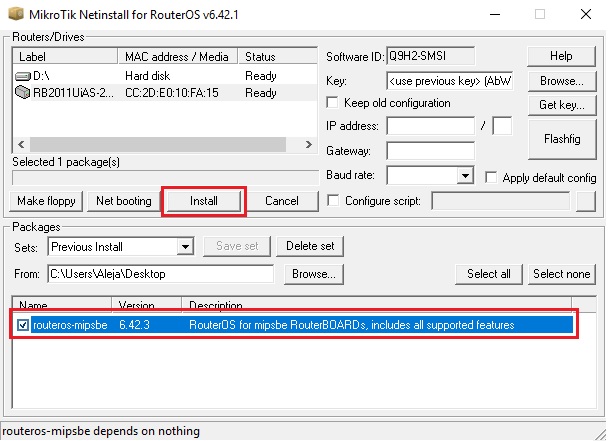The height and width of the screenshot is (441, 608).
Task: Tick the Apply default config checkbox
Action: [491, 178]
